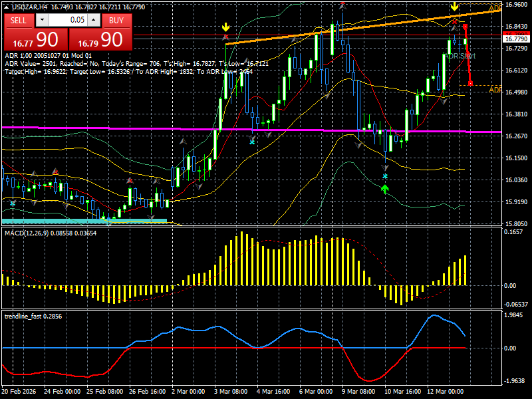Viewport: 532px width, 399px height.
Task: Click the upper orange ADR label at right edge
Action: tap(495, 8)
